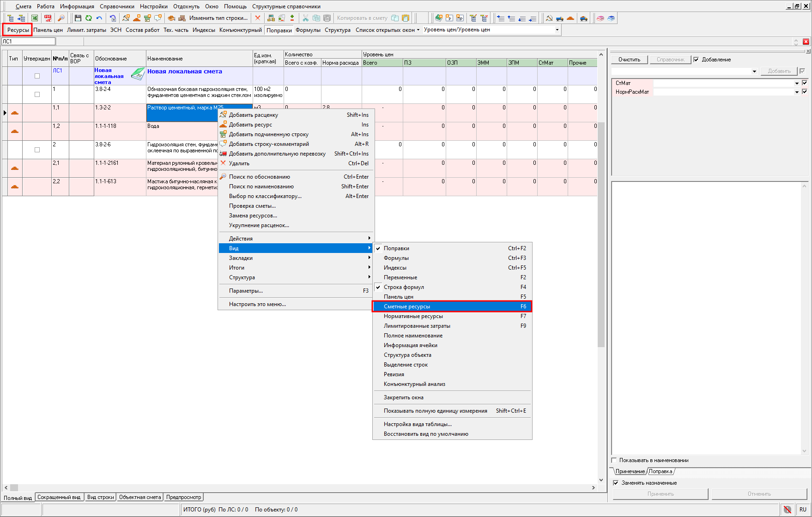
Task: Click the PDF export toolbar icon
Action: click(x=48, y=18)
